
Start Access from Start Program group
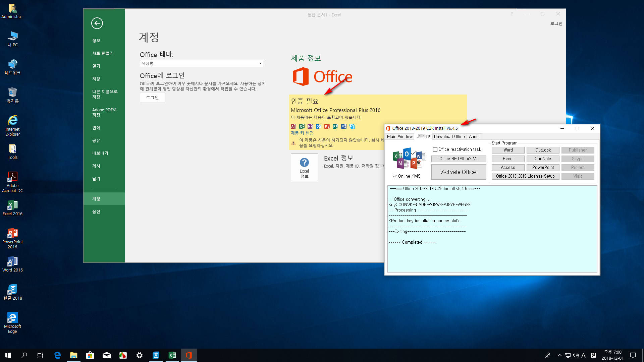point(508,168)
